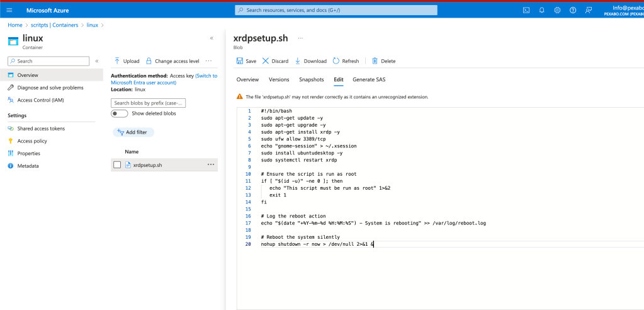The image size is (644, 310).
Task: Open the notifications bell
Action: (541, 10)
